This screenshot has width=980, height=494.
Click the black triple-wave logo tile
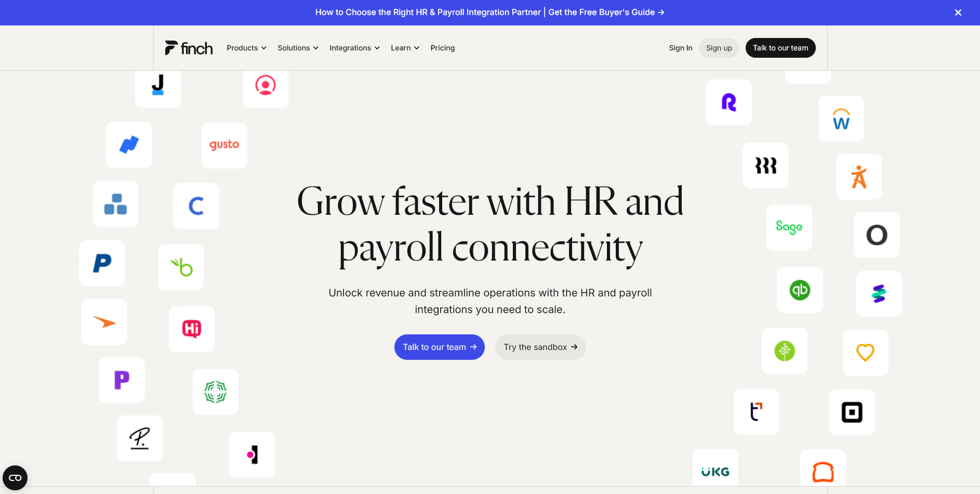[765, 165]
